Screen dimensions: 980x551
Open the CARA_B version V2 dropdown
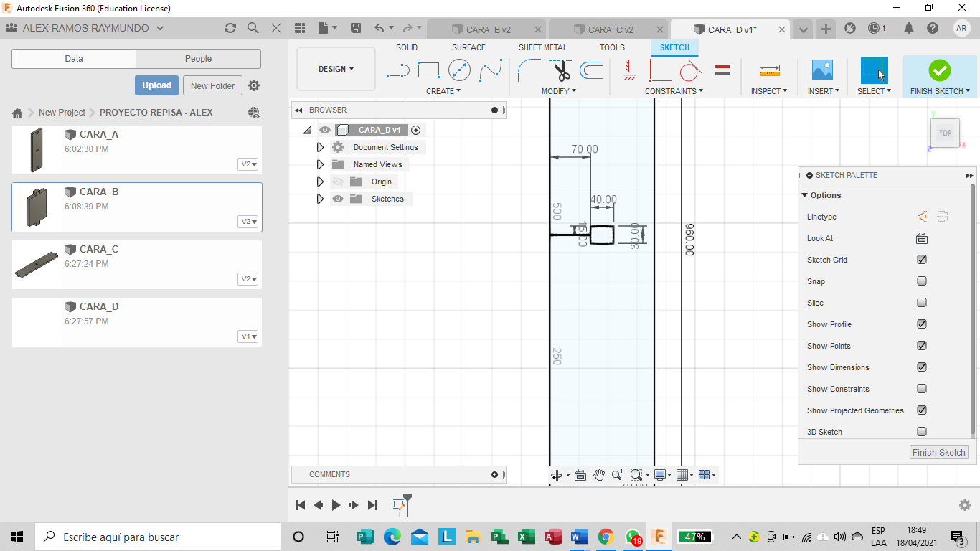248,222
